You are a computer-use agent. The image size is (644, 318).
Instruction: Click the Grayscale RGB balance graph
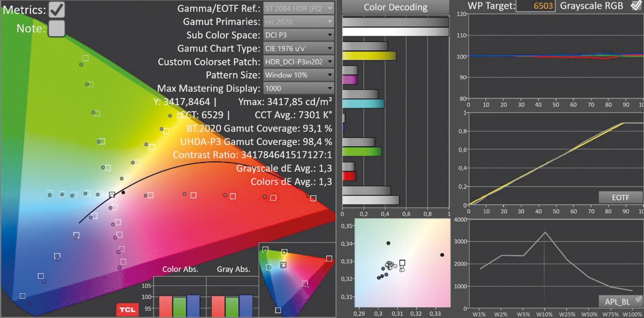coord(556,56)
